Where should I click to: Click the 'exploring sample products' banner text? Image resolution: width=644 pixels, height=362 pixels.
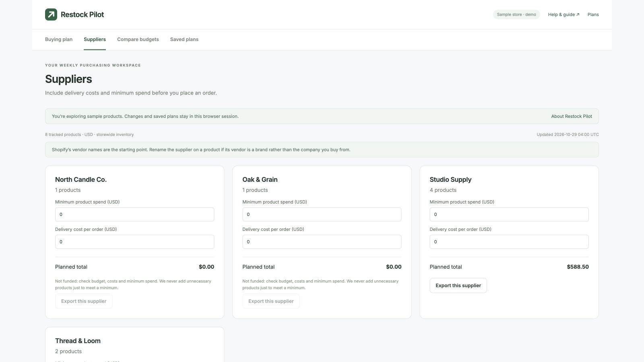click(145, 116)
